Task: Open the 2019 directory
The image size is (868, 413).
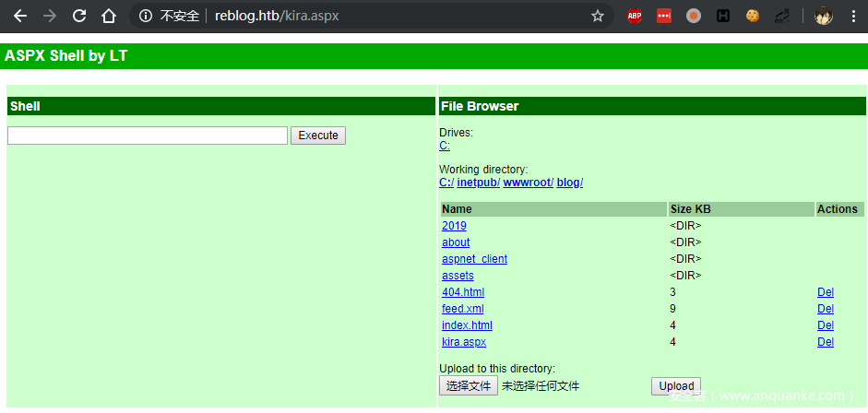Action: (x=454, y=226)
